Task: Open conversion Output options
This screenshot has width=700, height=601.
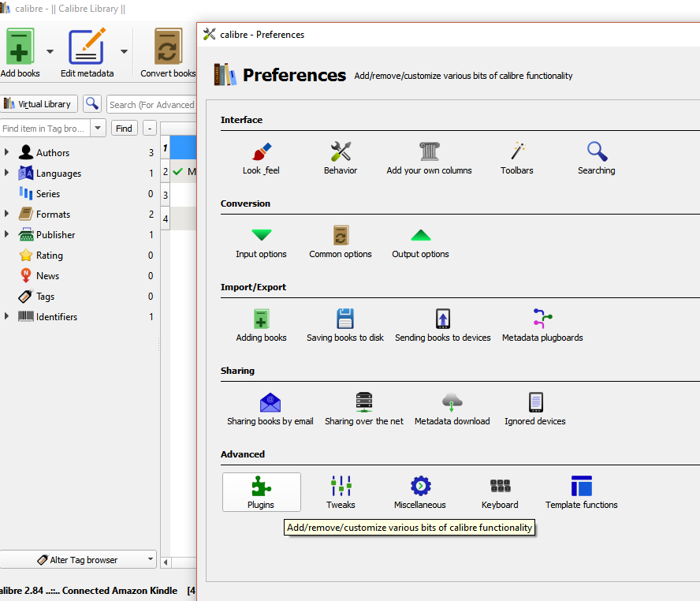Action: (x=419, y=241)
